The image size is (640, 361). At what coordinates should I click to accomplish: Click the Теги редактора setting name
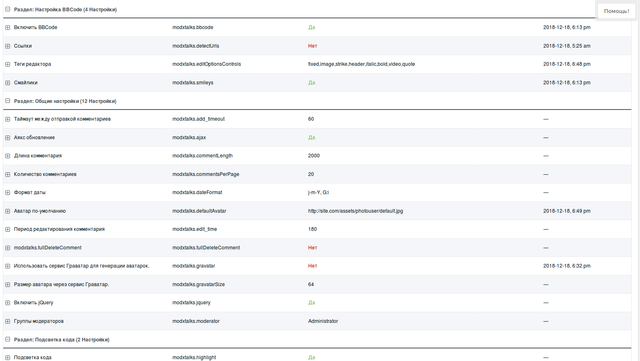point(32,64)
